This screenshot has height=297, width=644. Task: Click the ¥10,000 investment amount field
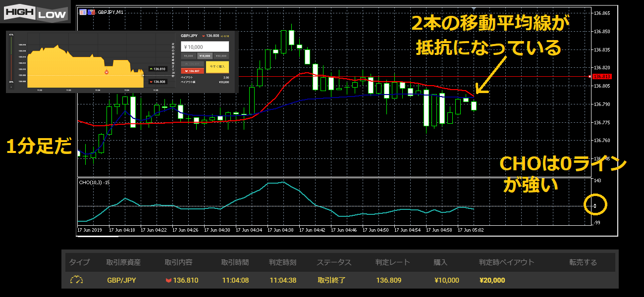pyautogui.click(x=204, y=47)
